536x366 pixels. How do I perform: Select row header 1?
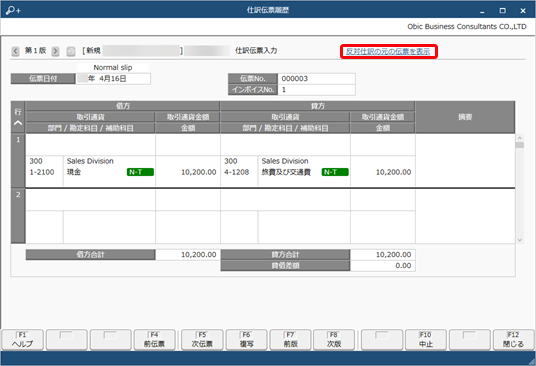18,160
